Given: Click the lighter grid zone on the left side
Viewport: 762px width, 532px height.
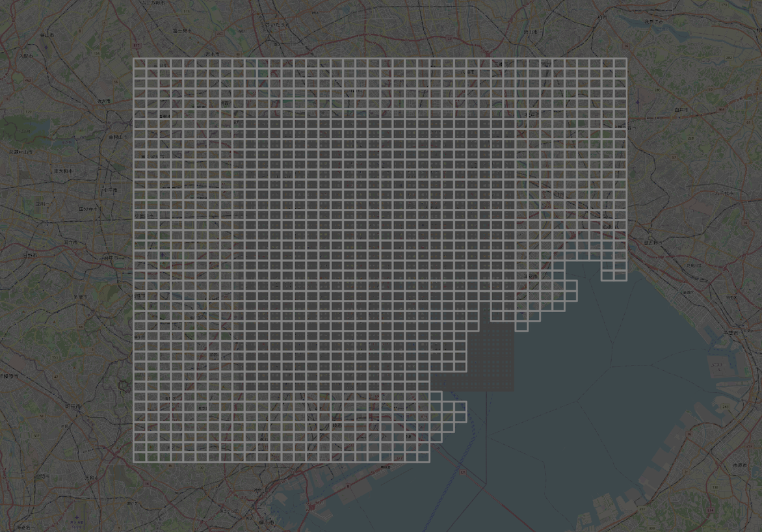Looking at the screenshot, I should point(182,260).
